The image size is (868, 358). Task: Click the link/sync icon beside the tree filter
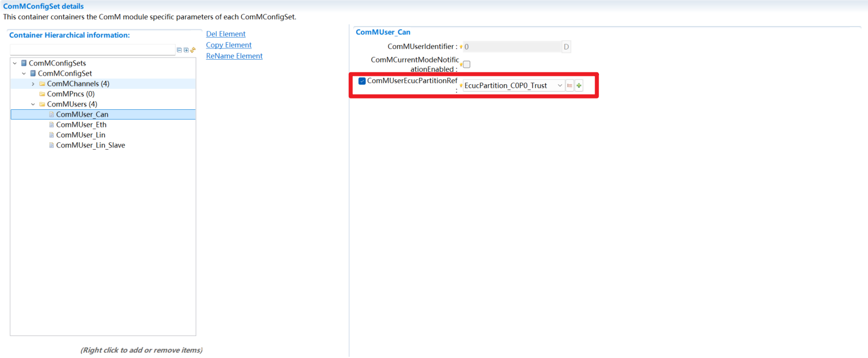point(193,50)
